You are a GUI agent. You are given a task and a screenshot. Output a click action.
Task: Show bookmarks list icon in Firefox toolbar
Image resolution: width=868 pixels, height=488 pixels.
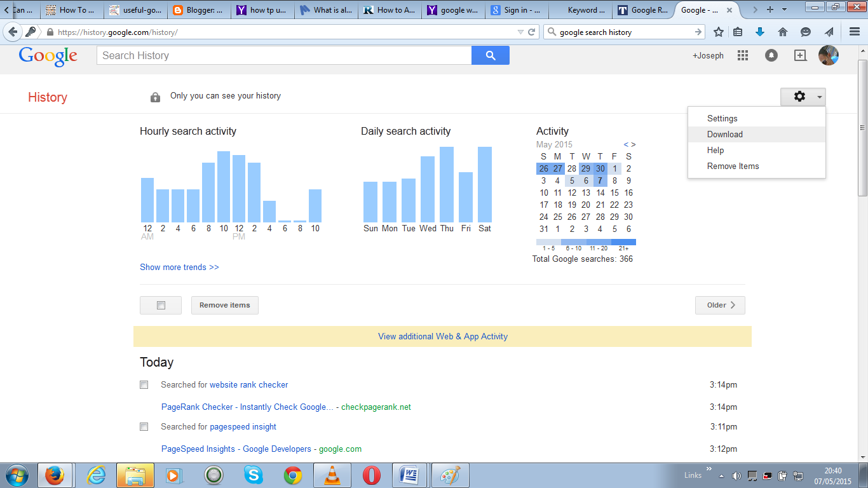(738, 32)
